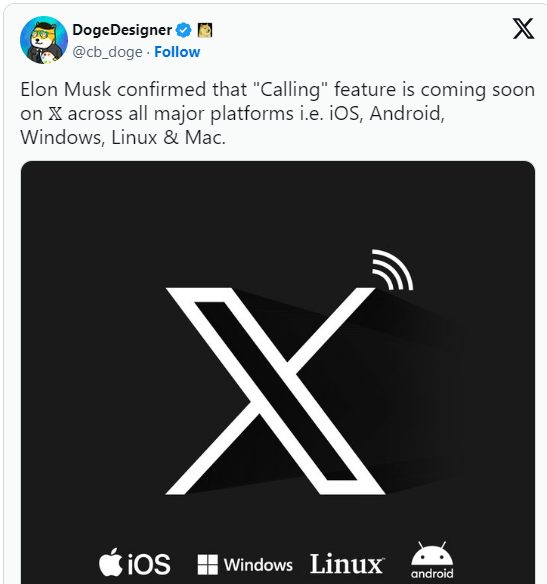Image resolution: width=547 pixels, height=584 pixels.
Task: Click the big white X logo graphic
Action: (x=275, y=391)
